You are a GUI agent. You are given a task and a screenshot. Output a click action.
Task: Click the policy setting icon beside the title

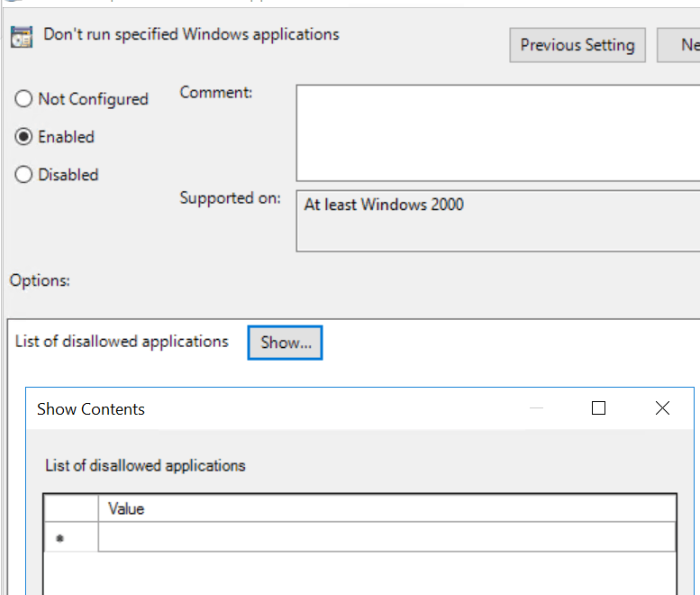click(22, 37)
